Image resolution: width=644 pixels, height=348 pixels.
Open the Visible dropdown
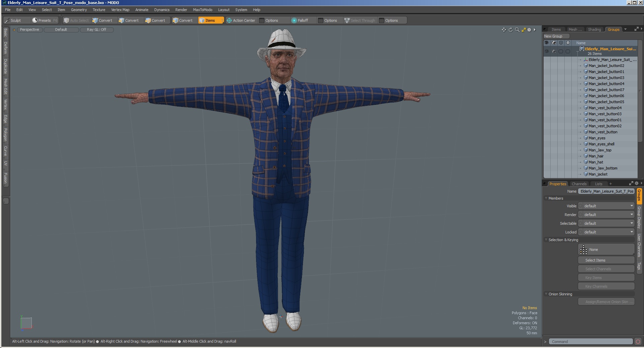[x=606, y=206]
